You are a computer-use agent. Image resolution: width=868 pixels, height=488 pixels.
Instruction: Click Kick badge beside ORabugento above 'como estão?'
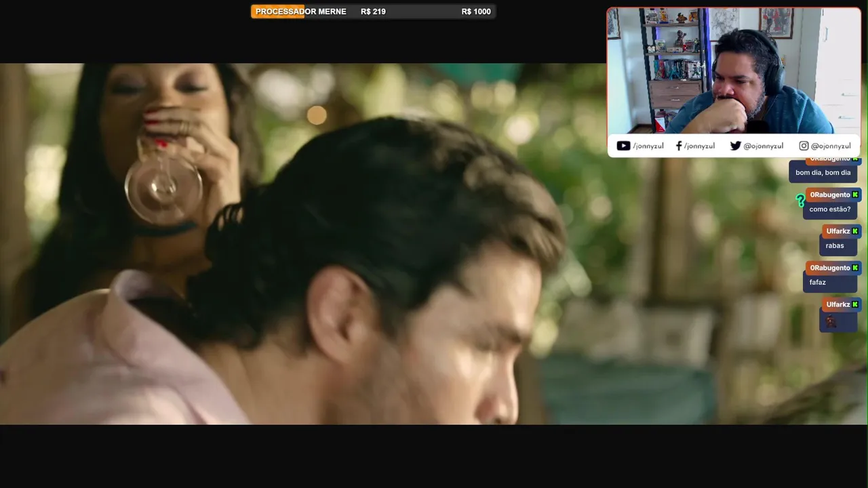854,195
